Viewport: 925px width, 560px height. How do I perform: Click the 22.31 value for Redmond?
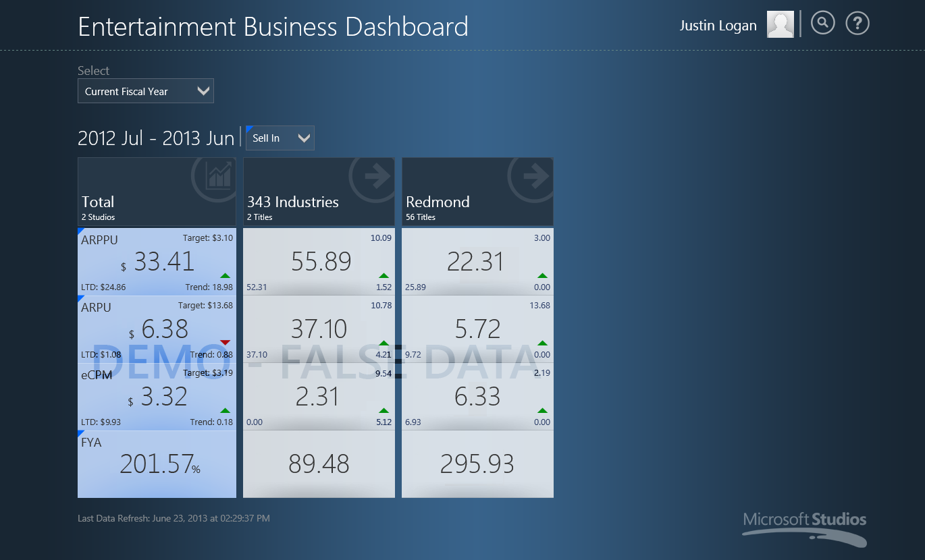coord(476,261)
